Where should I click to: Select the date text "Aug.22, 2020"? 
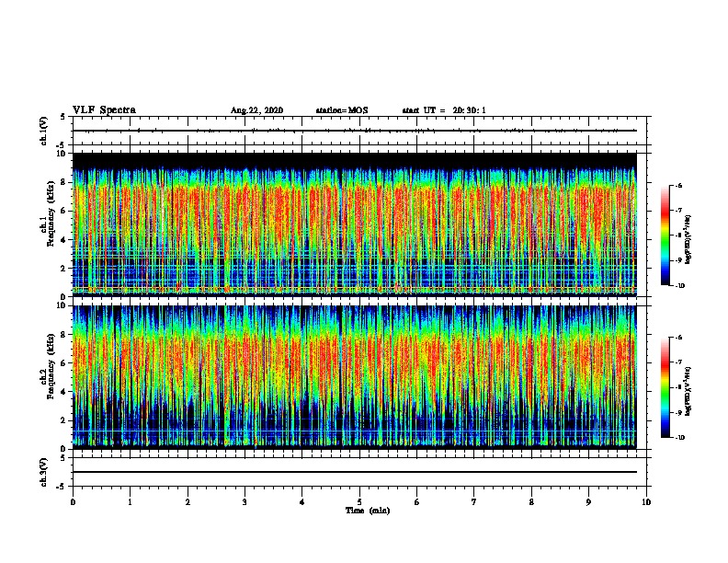click(256, 110)
